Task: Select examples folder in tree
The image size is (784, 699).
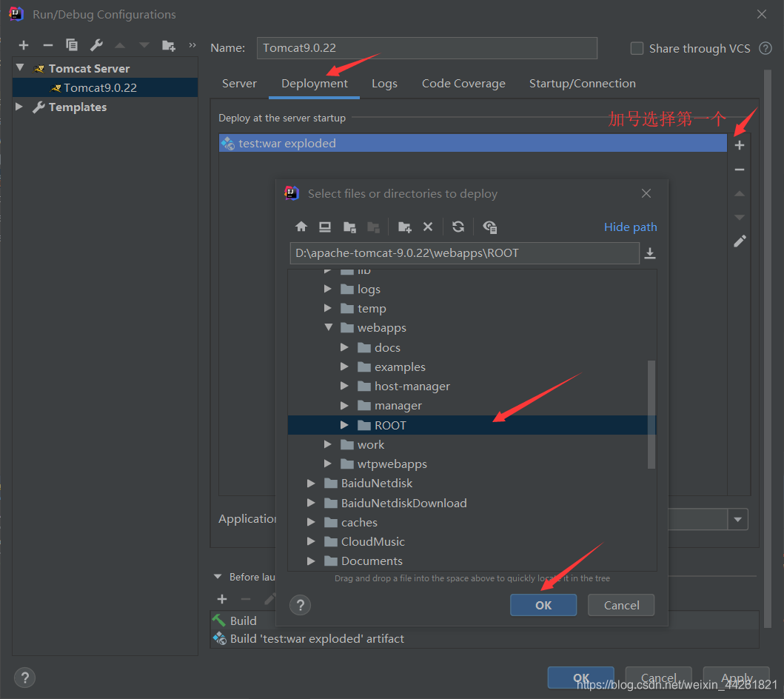Action: [400, 367]
